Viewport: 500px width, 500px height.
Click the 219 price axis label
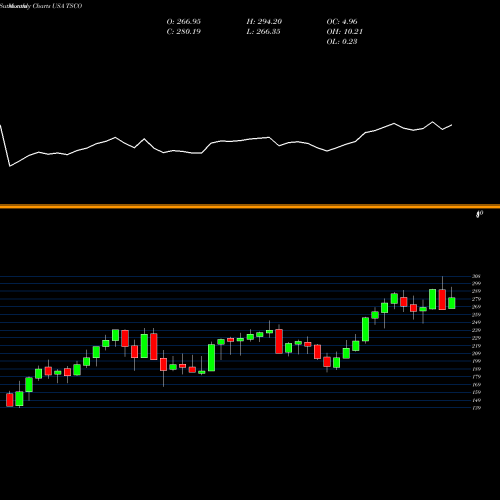pyautogui.click(x=476, y=346)
